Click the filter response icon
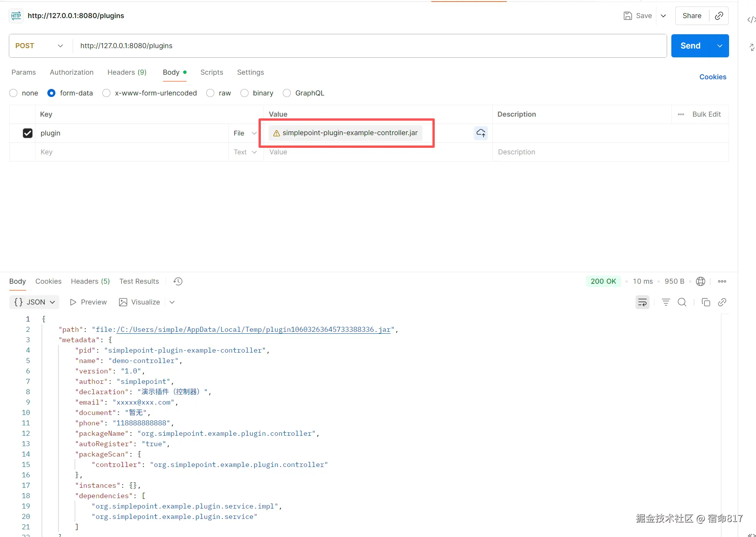This screenshot has height=537, width=756. 666,302
